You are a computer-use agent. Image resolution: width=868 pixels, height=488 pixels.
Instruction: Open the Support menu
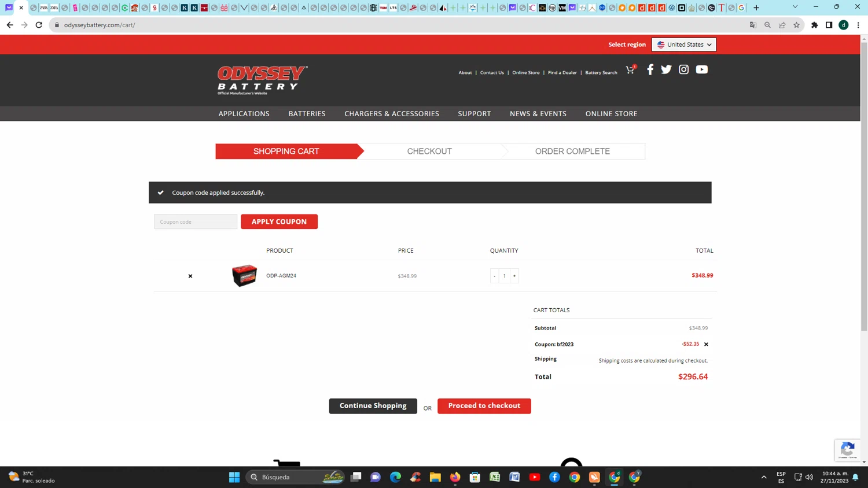pyautogui.click(x=474, y=113)
